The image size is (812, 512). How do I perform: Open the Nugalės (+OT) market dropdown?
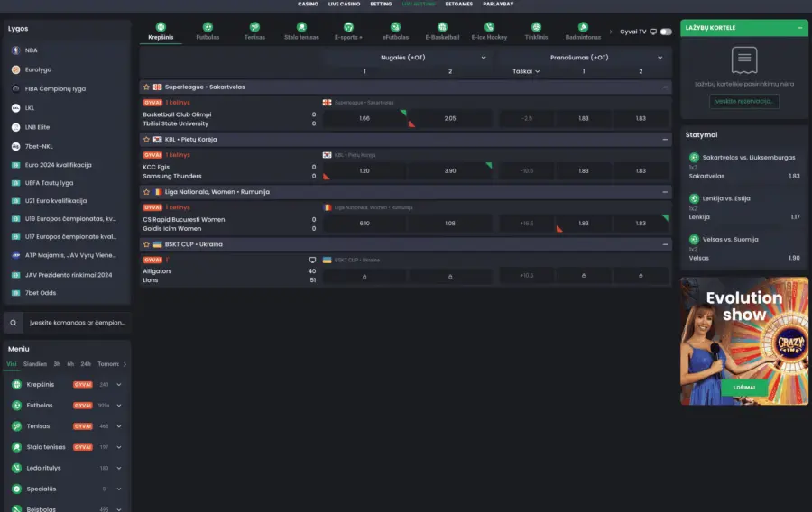coord(484,58)
